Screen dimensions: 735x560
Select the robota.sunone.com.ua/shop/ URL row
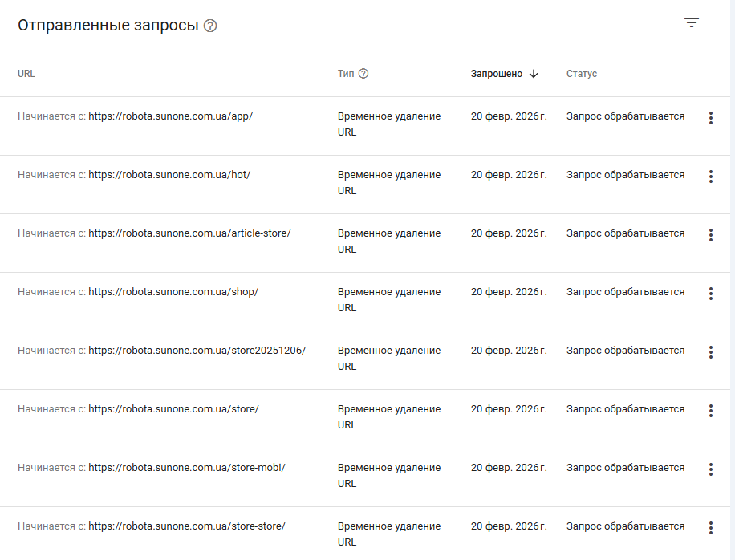[173, 292]
